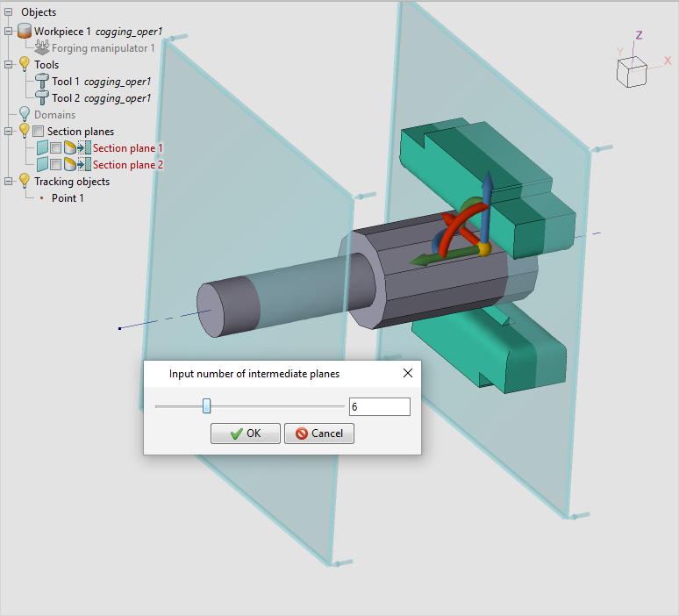Confirm with the OK button

click(246, 433)
